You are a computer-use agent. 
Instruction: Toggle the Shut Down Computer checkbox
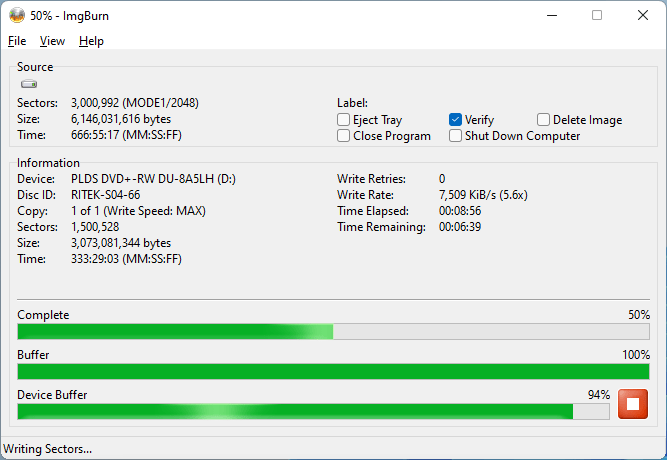(456, 136)
